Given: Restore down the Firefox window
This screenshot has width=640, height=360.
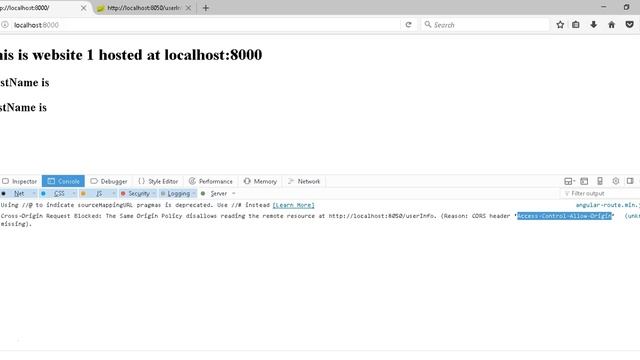Looking at the screenshot, I should click(626, 7).
